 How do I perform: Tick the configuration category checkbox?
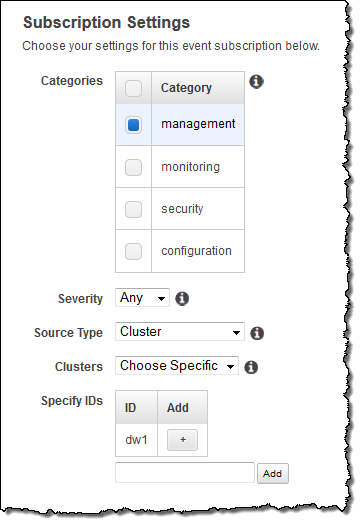(x=133, y=251)
